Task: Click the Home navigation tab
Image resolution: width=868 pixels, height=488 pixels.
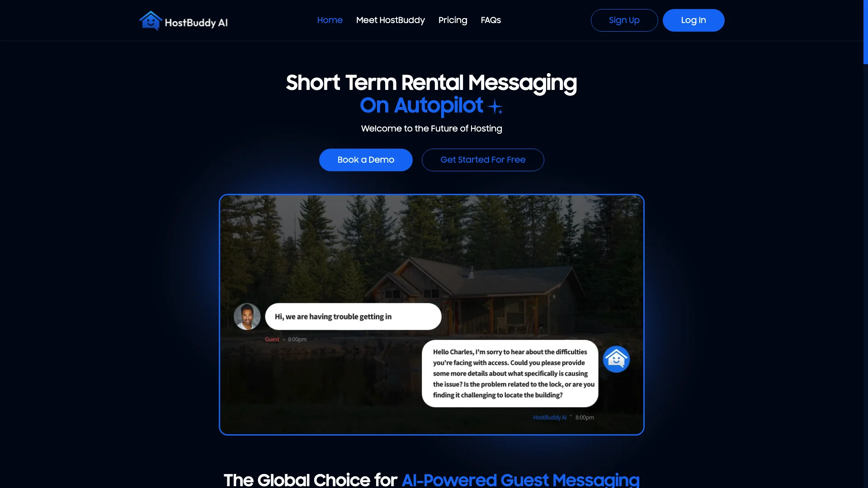Action: click(330, 20)
